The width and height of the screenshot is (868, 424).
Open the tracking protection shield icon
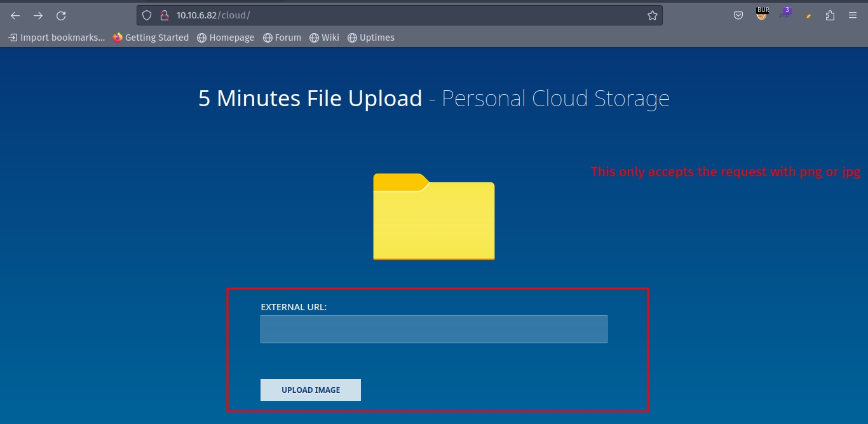[147, 16]
